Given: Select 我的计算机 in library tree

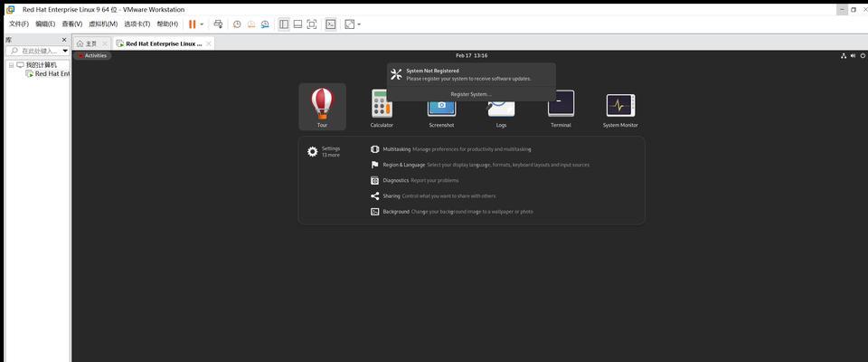Looking at the screenshot, I should (x=41, y=65).
